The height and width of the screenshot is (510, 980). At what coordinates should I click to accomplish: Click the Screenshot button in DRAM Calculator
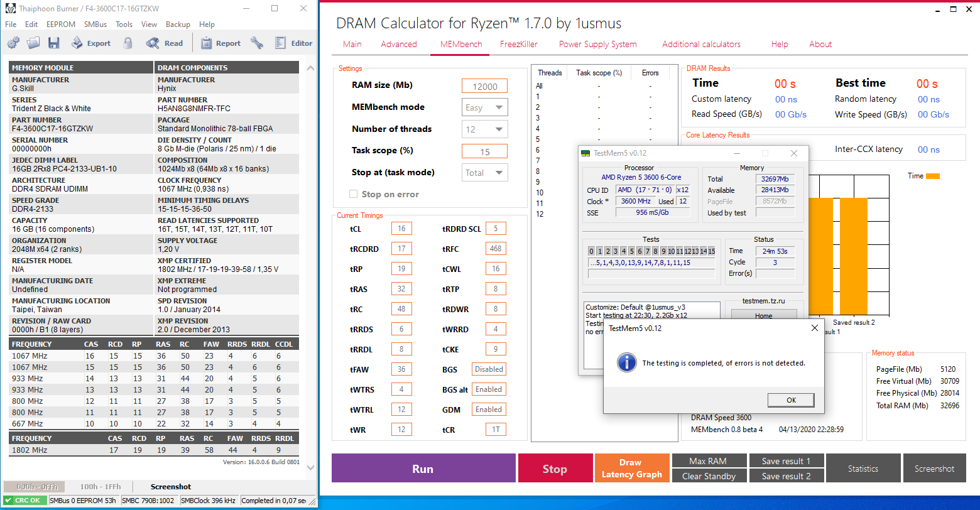click(x=934, y=469)
